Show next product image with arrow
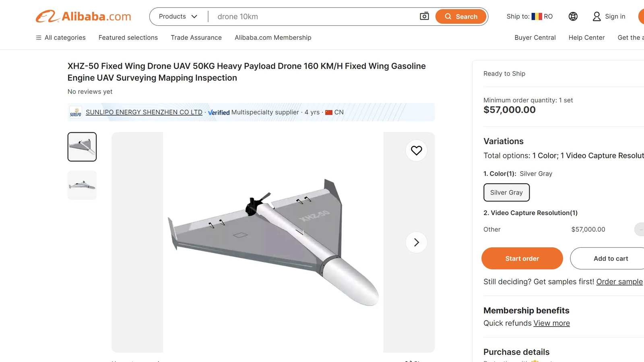 [416, 242]
